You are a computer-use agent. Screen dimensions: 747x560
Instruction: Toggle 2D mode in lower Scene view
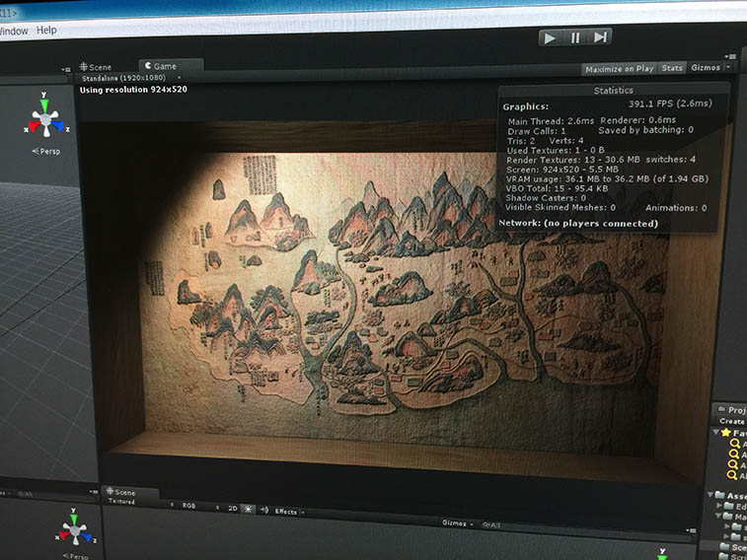(233, 508)
